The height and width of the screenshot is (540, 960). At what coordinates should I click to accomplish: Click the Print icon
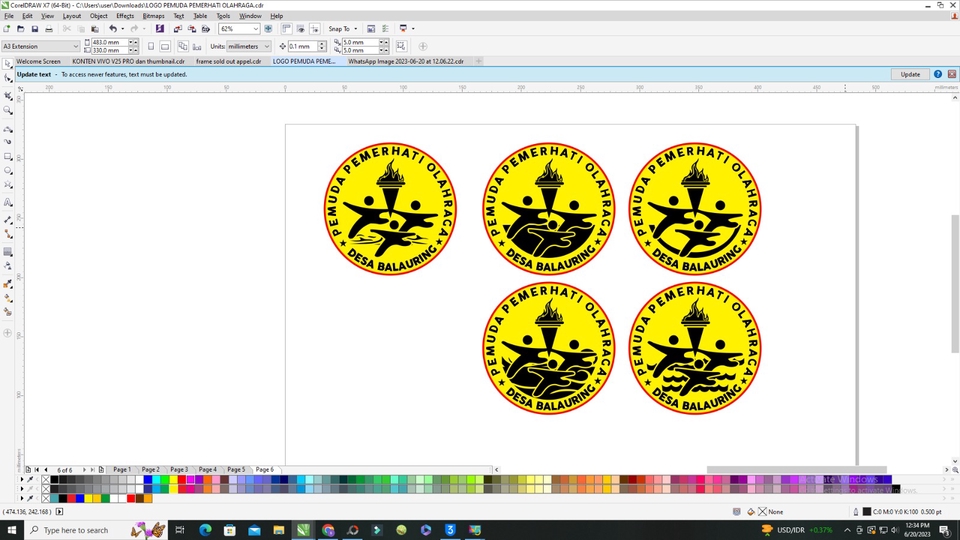(49, 29)
